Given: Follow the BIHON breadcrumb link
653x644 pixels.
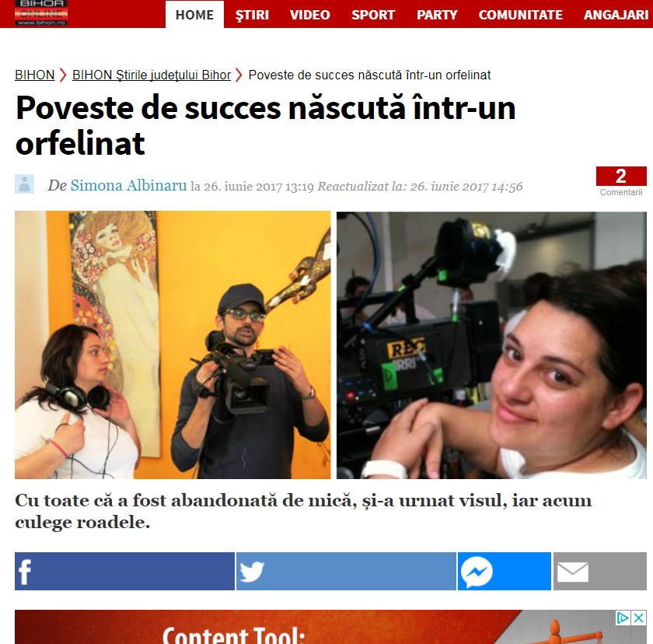Looking at the screenshot, I should tap(34, 75).
